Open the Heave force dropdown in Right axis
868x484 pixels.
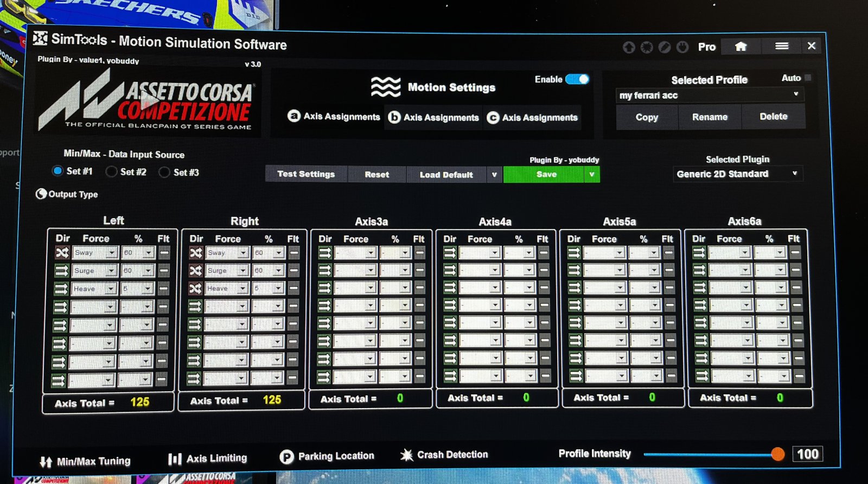pyautogui.click(x=227, y=288)
